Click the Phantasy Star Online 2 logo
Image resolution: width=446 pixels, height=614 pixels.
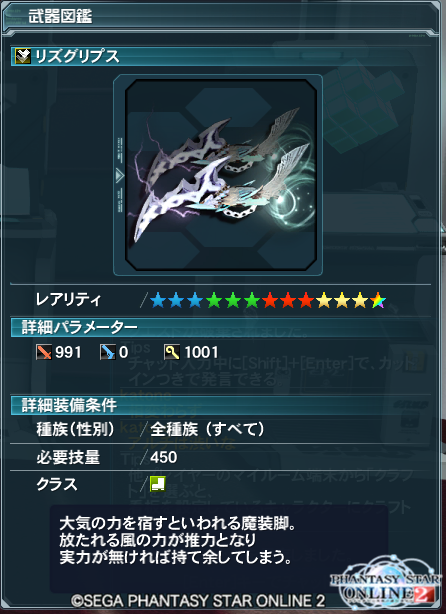386,583
